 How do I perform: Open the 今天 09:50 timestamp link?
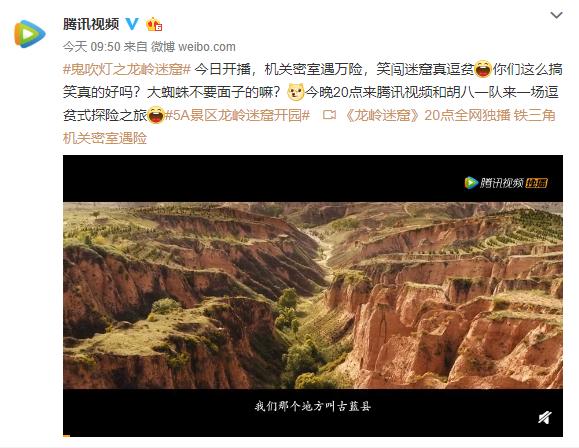tap(92, 47)
